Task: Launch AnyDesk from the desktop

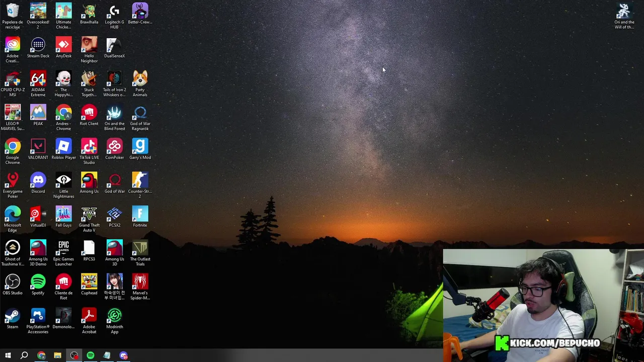Action: [63, 47]
